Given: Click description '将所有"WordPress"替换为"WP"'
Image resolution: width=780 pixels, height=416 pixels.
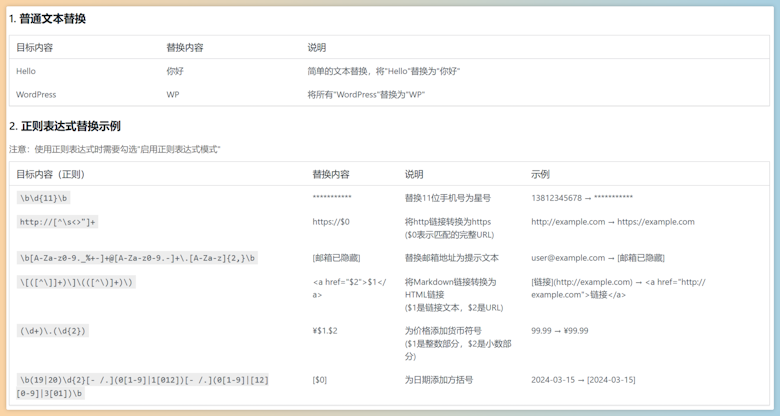Looking at the screenshot, I should [x=366, y=95].
